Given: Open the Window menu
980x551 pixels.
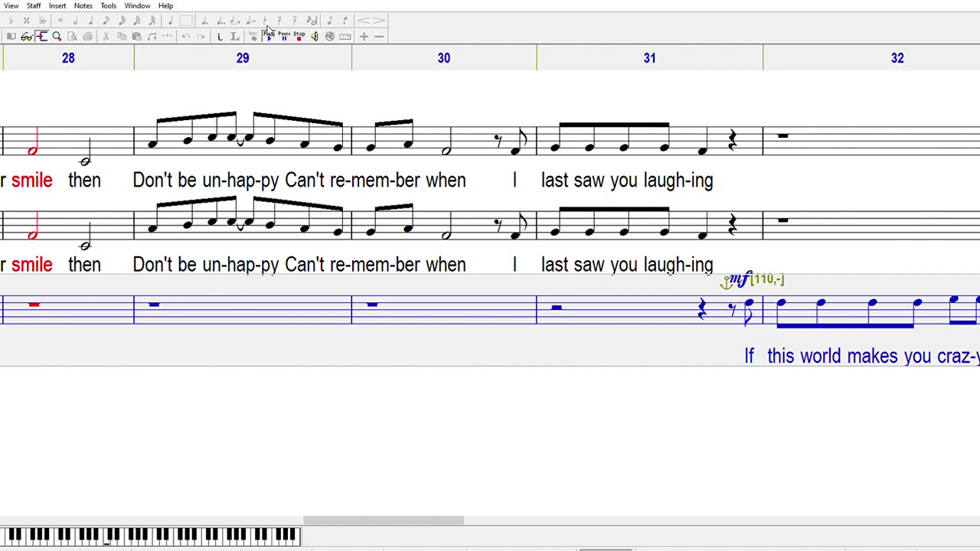Looking at the screenshot, I should point(137,5).
